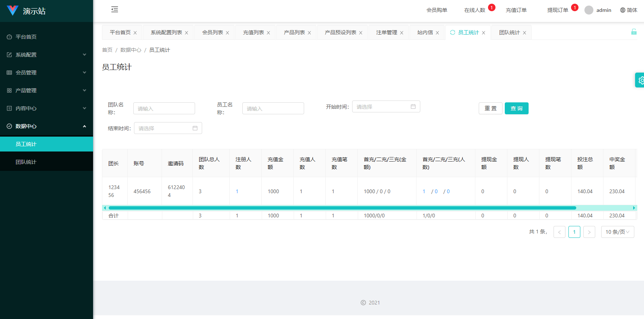This screenshot has width=644, height=319.
Task: Close the 站内信 tab
Action: point(437,33)
